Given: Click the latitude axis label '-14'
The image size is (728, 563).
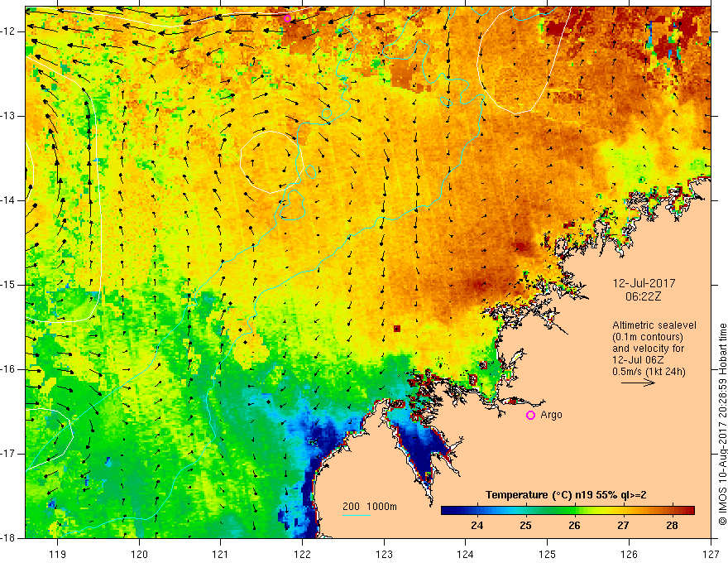Looking at the screenshot, I should click(9, 200).
